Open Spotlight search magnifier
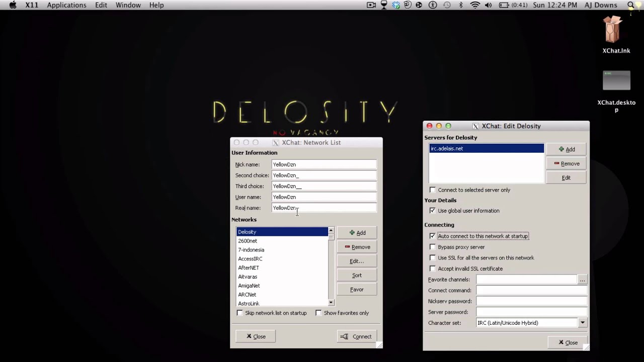The width and height of the screenshot is (644, 362). (631, 5)
